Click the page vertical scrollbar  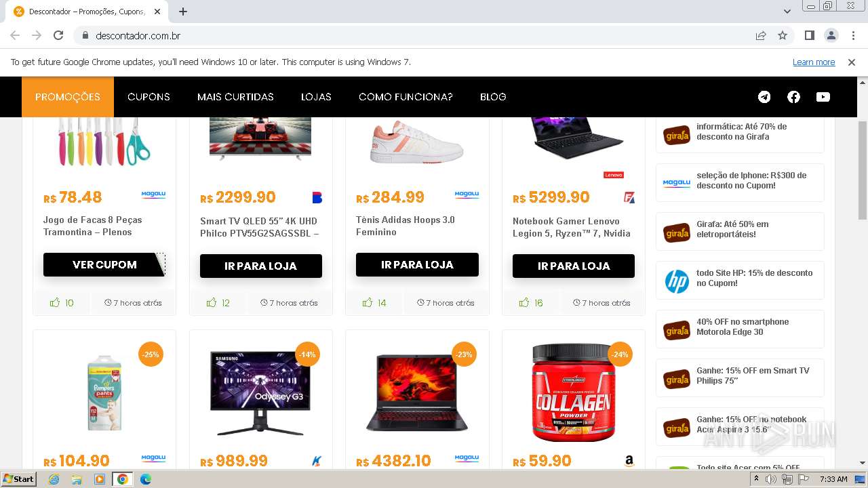[863, 169]
